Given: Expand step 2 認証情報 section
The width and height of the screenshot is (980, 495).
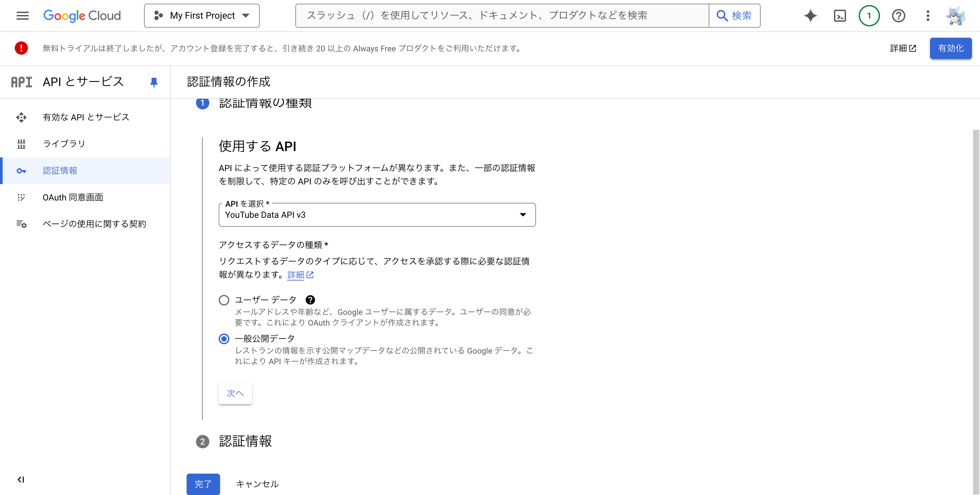Looking at the screenshot, I should (x=245, y=441).
